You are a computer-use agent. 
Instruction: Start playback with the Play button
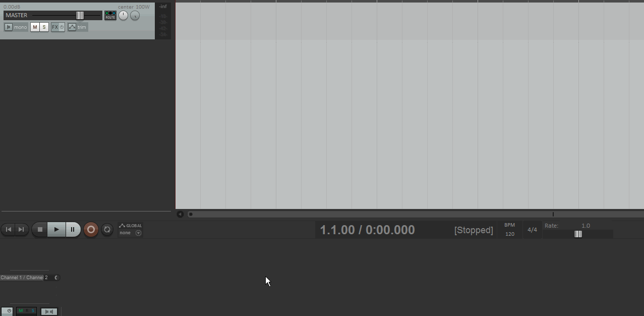pyautogui.click(x=56, y=229)
